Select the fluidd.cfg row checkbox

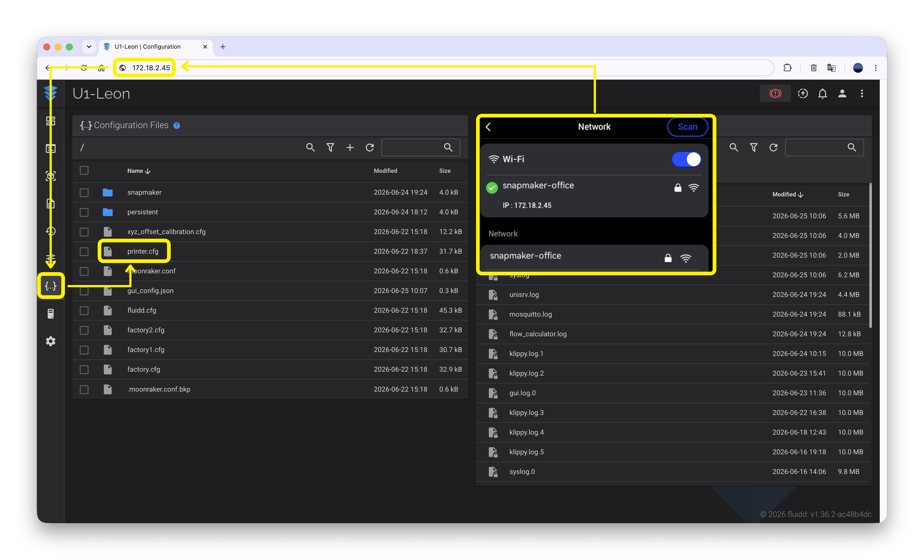point(84,310)
